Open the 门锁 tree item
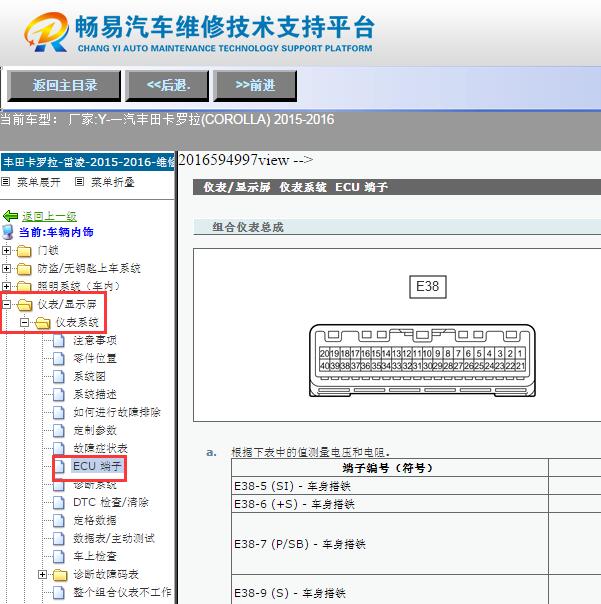 coord(48,250)
